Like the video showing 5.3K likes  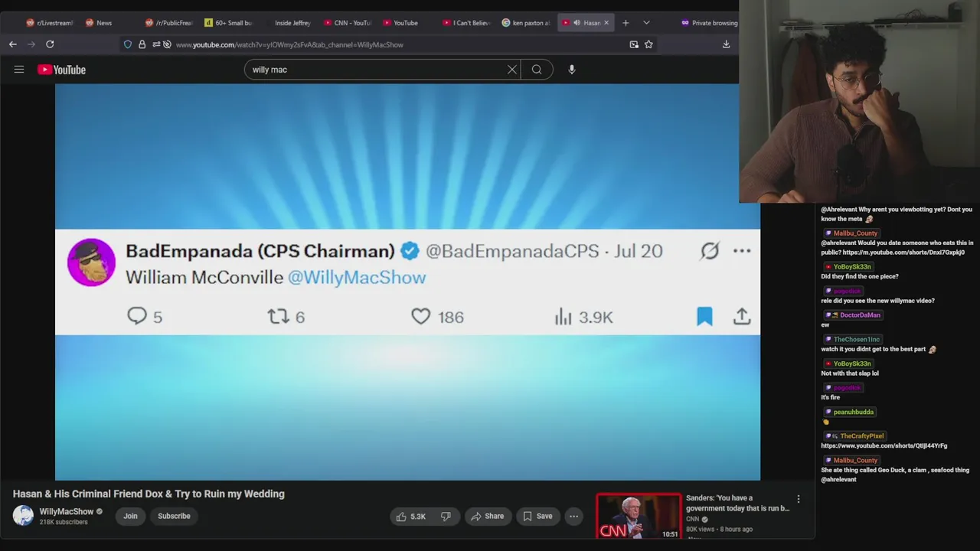(x=411, y=517)
